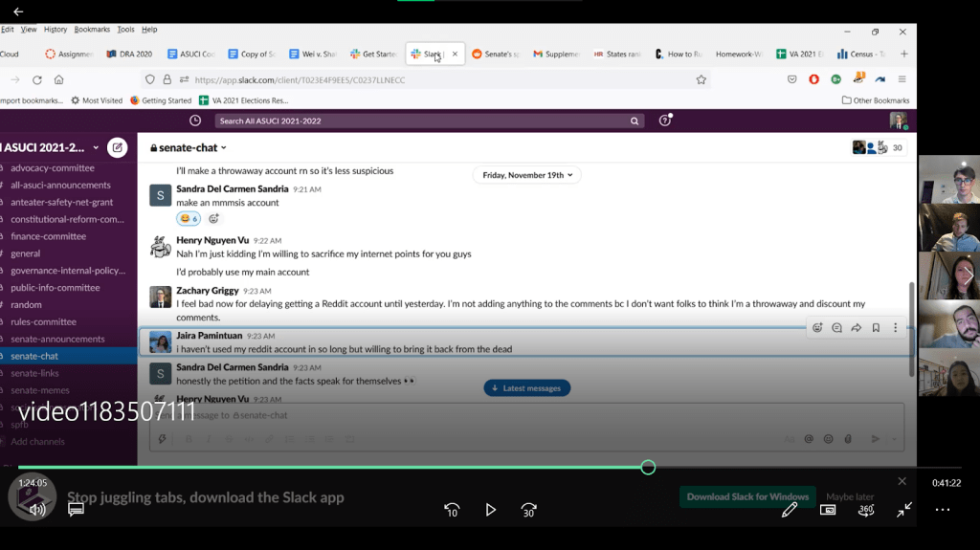The image size is (980, 550).
Task: Open Slack help question mark icon
Action: 665,121
